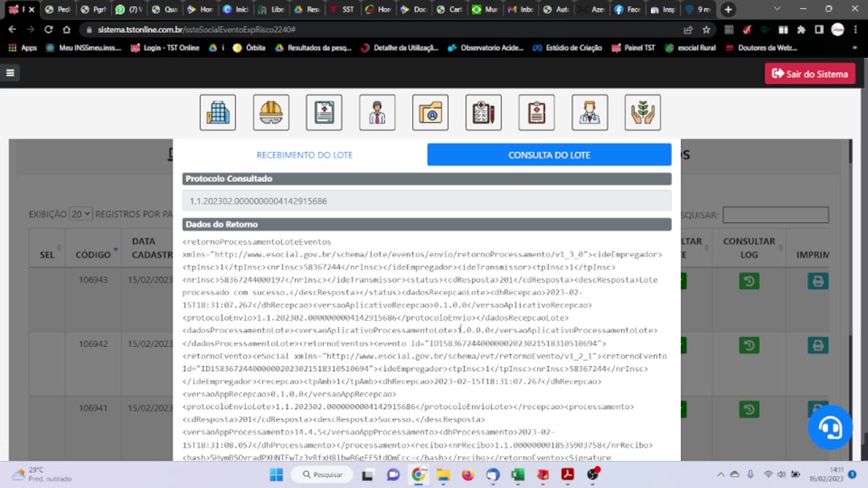Open the headset support chat button

830,427
